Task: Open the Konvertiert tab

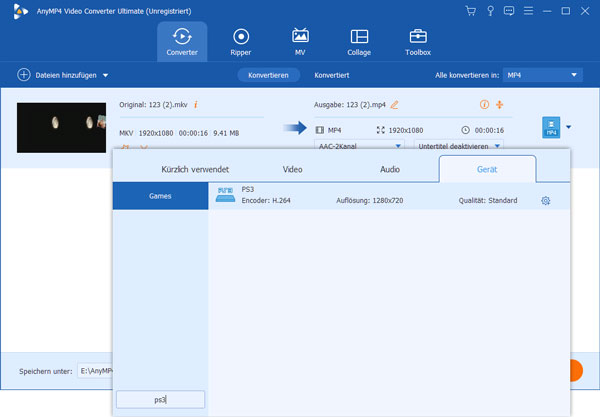Action: pos(332,75)
